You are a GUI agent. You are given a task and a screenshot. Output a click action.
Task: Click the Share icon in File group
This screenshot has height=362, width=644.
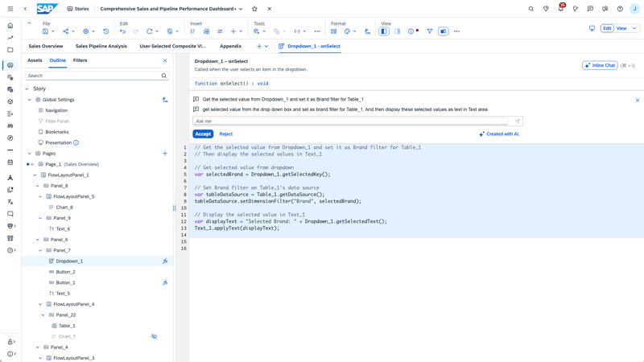[66, 31]
